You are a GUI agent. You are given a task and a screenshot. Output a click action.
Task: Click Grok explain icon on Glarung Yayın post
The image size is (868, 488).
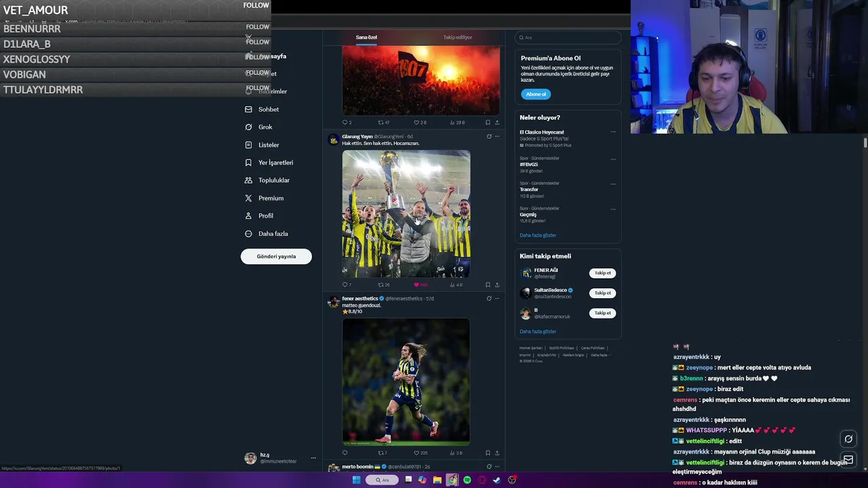[489, 136]
